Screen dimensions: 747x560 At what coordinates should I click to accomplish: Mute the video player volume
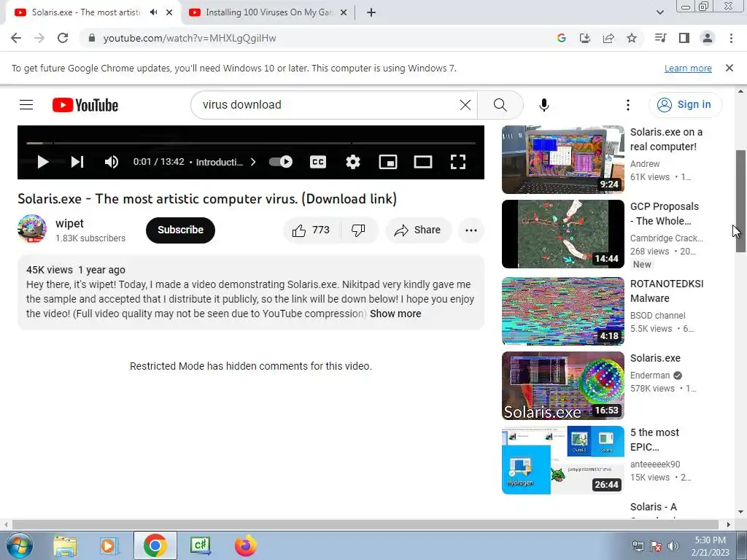112,162
